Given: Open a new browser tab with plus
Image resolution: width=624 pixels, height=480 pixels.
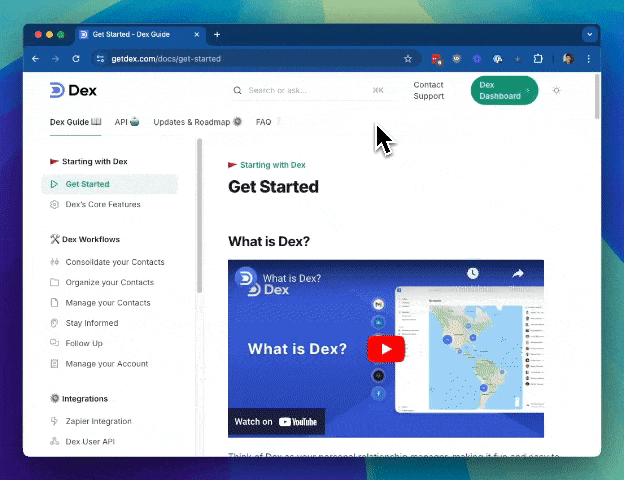Looking at the screenshot, I should 217,35.
